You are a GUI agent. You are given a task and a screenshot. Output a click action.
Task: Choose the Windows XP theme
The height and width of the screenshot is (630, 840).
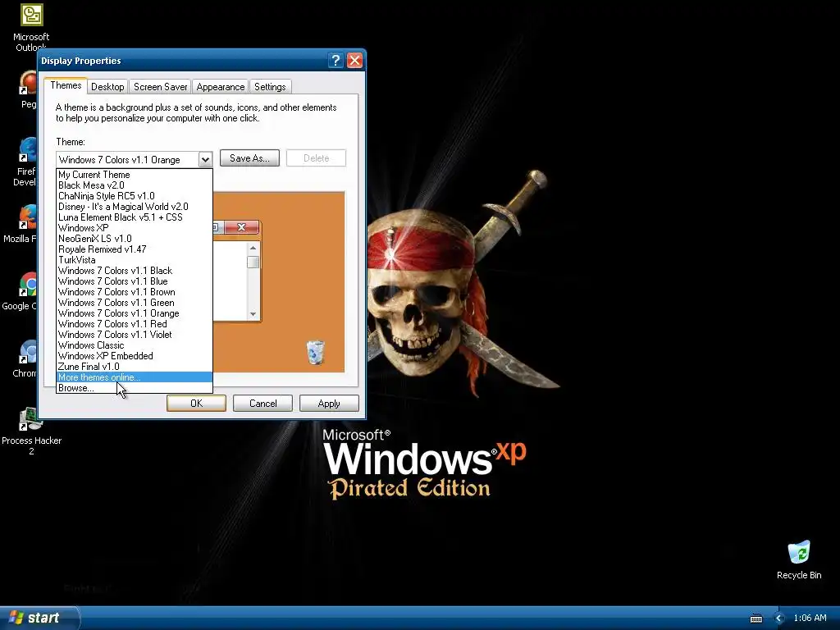(135, 228)
